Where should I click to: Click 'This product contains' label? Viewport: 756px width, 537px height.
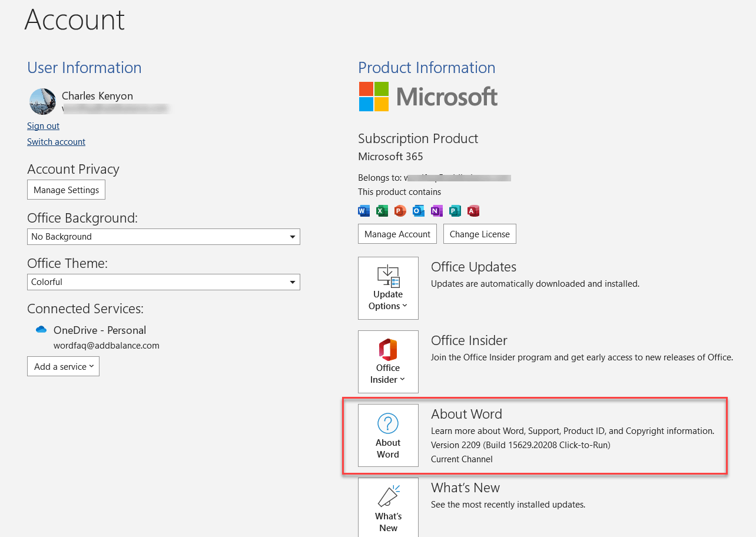399,192
